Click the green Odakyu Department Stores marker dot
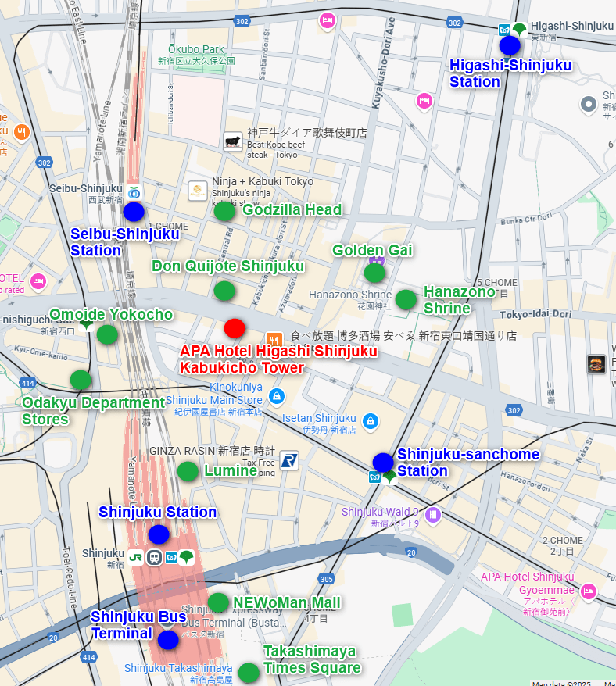The width and height of the screenshot is (616, 686). (81, 380)
